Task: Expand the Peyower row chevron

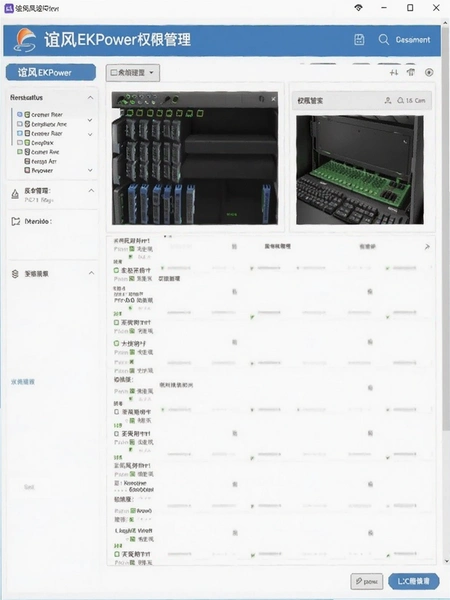Action: [90, 170]
